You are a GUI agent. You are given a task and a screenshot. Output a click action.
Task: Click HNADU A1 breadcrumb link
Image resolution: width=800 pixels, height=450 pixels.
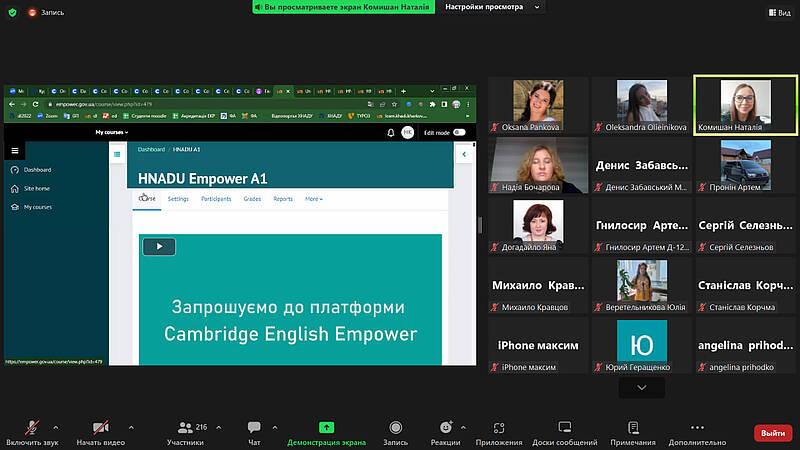[186, 149]
